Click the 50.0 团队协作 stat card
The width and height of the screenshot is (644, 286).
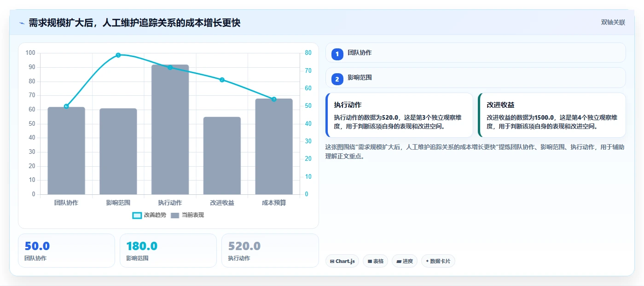pyautogui.click(x=66, y=251)
